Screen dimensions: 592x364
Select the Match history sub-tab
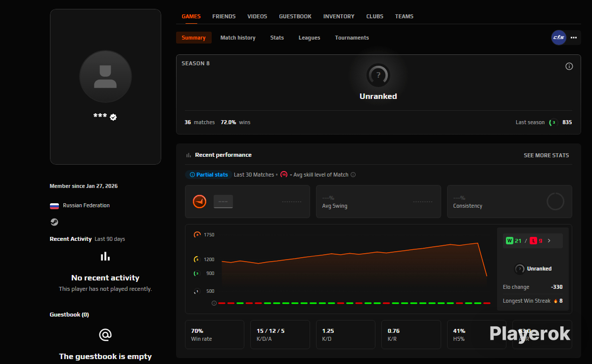click(238, 38)
